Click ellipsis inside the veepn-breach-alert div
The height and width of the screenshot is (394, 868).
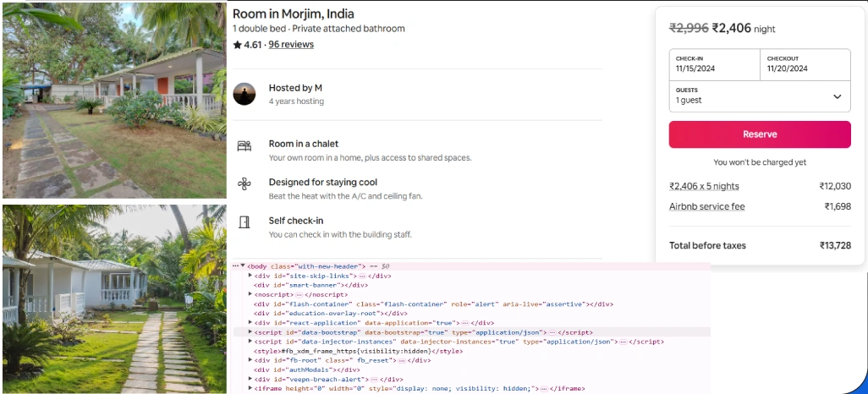click(374, 380)
